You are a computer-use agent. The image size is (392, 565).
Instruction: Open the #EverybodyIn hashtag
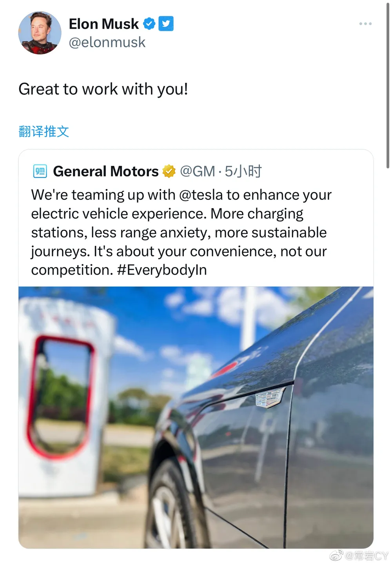(x=162, y=270)
